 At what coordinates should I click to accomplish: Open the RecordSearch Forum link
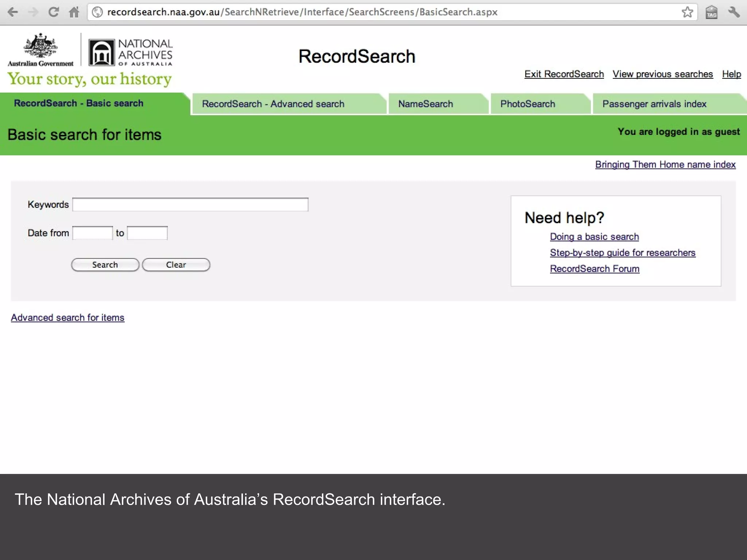pos(595,269)
